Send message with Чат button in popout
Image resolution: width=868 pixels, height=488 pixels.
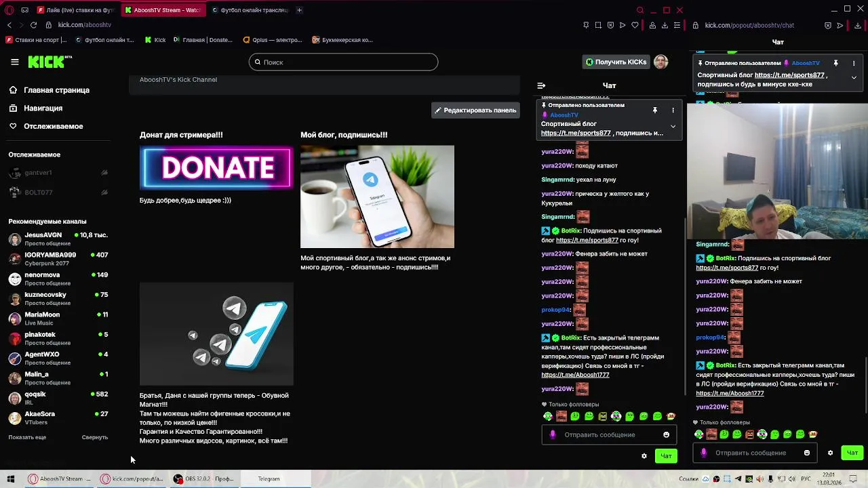click(852, 453)
